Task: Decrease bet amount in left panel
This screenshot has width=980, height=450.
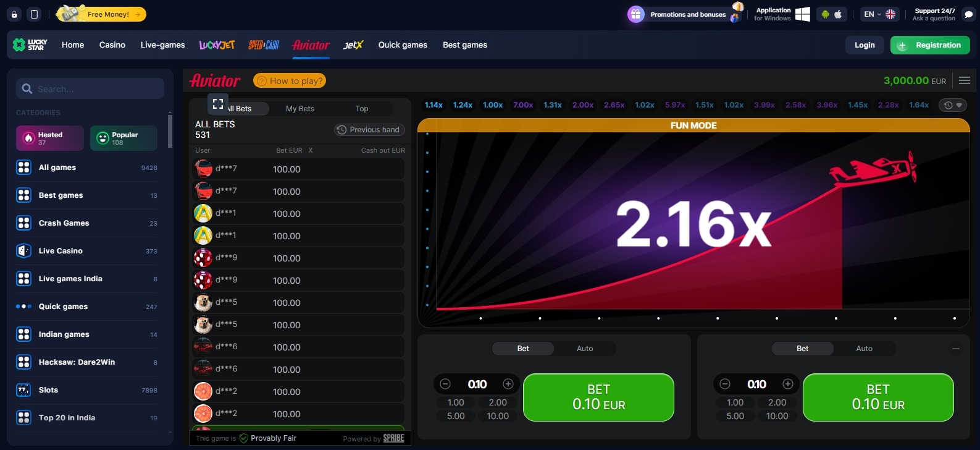Action: (445, 384)
